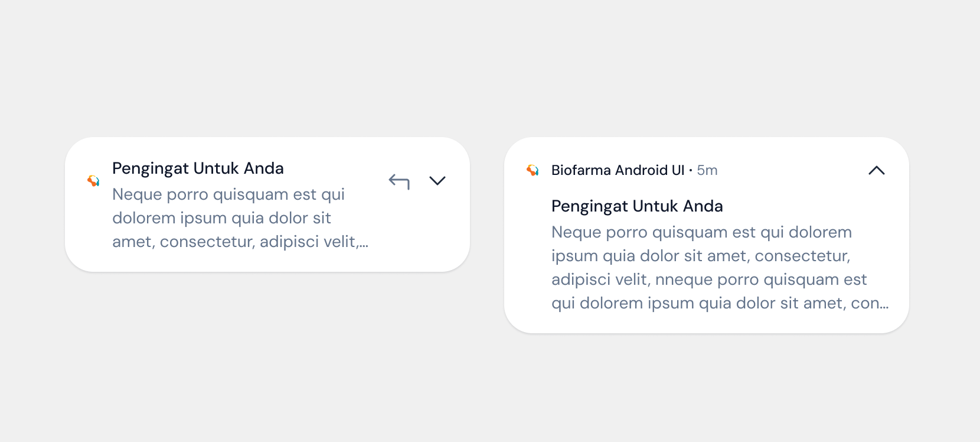Tap the reply arrow icon

(x=399, y=181)
